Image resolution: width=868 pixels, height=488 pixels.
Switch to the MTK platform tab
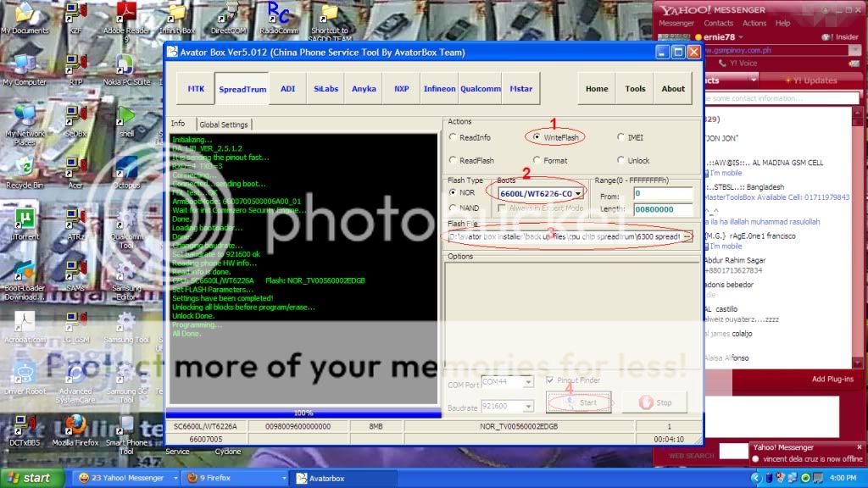click(x=196, y=89)
